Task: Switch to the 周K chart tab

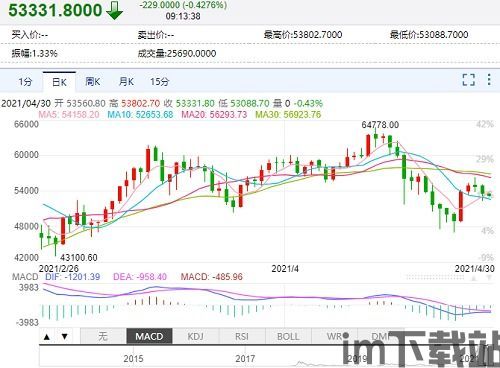Action: (93, 82)
